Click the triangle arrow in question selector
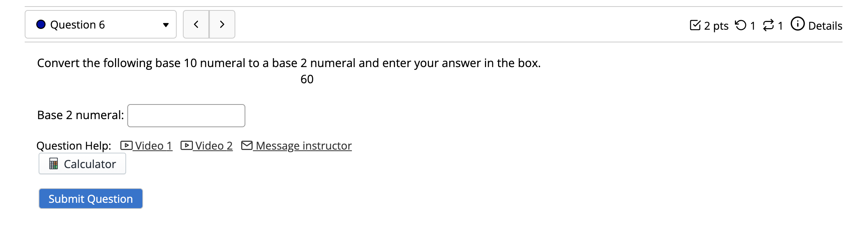868x229 pixels. tap(165, 25)
